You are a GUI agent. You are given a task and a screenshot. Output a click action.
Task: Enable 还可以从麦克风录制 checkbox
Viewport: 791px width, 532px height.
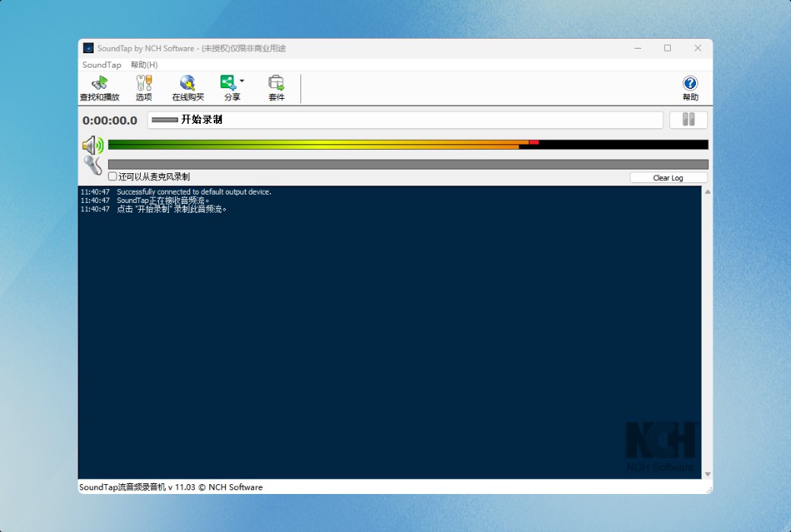pyautogui.click(x=112, y=176)
